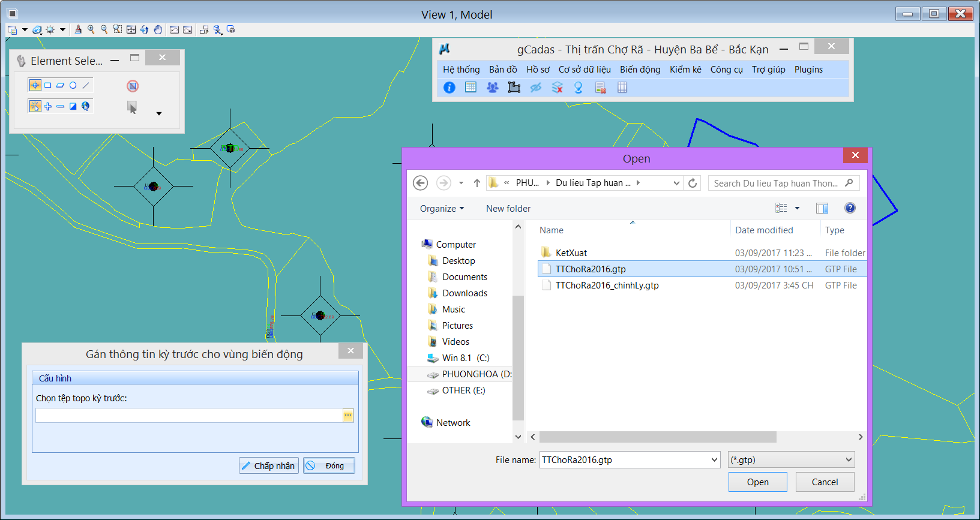Open the users group icon in gCadas
The width and height of the screenshot is (980, 520).
tap(492, 88)
